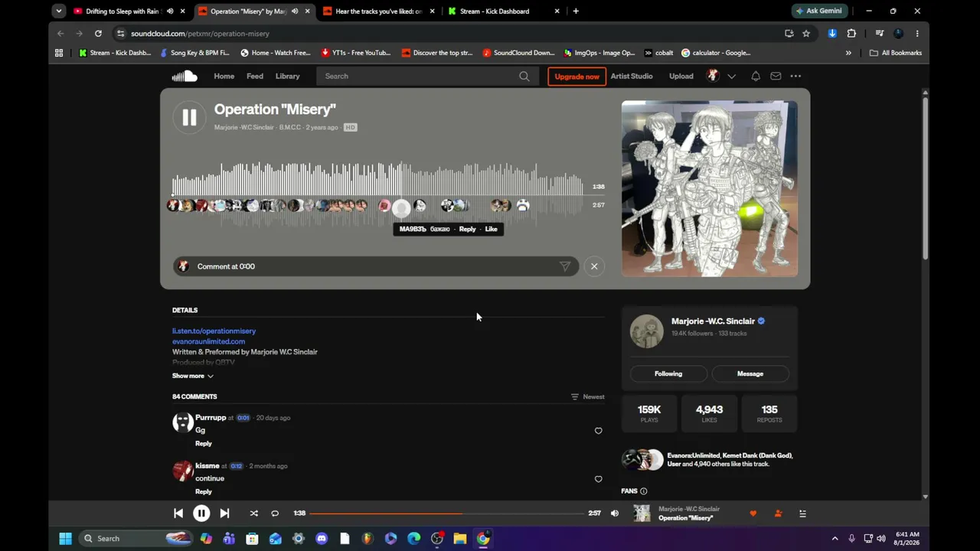Open the Upload page
980x551 pixels.
coord(681,76)
